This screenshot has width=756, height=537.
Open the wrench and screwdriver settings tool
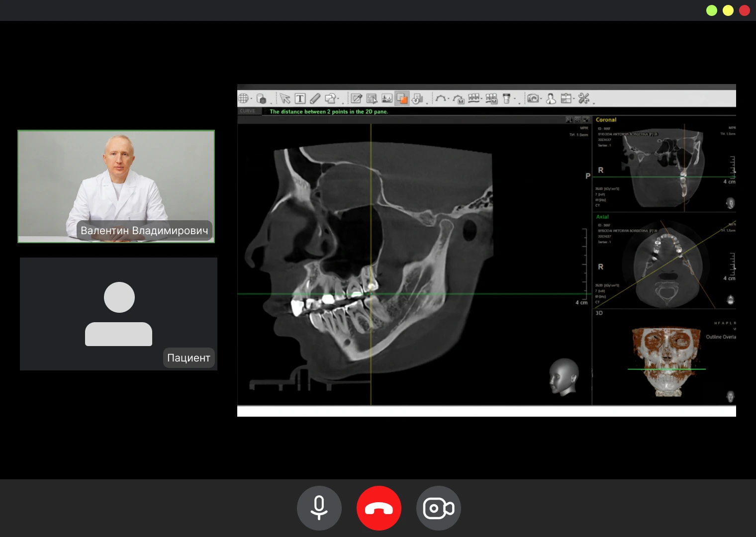coord(583,98)
